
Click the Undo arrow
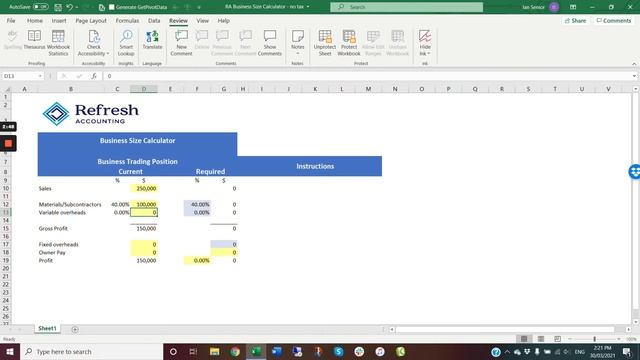(69, 7)
